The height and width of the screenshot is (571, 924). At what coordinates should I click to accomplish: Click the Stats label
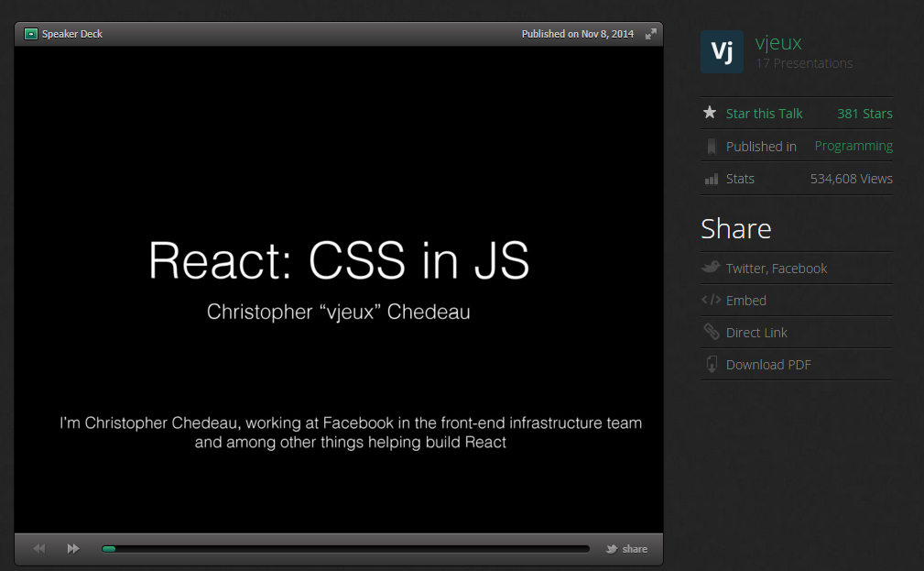tap(740, 179)
